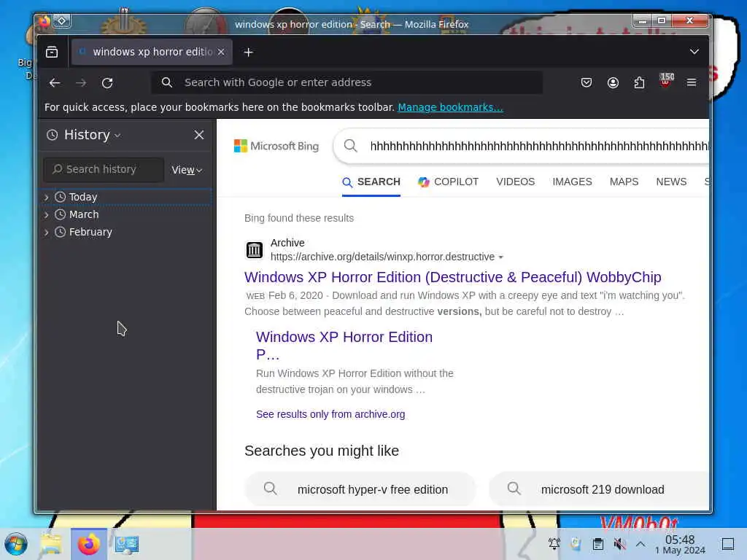
Task: Open the Extensions puzzle-piece menu
Action: tap(639, 82)
